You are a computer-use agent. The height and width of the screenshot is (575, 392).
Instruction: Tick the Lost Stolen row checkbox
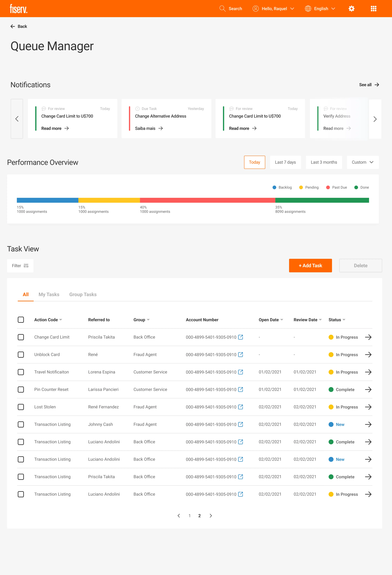[21, 407]
